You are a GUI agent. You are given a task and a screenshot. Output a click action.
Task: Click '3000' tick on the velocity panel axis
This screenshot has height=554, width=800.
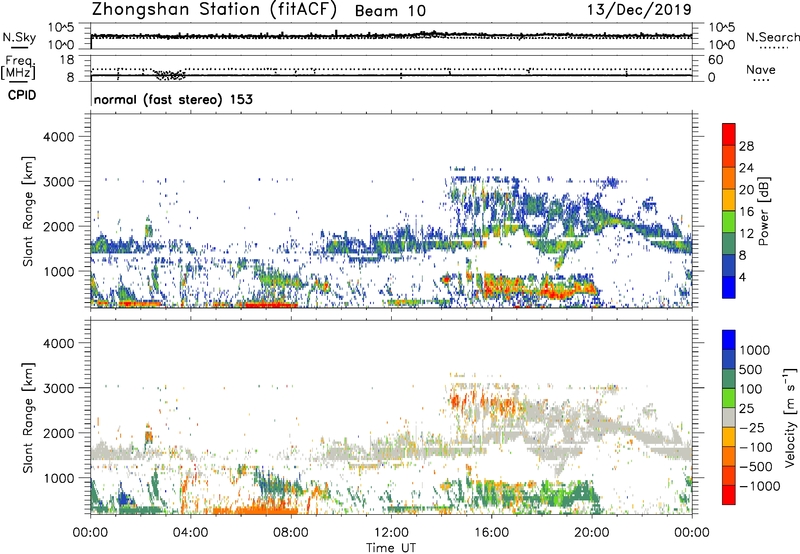pos(58,388)
